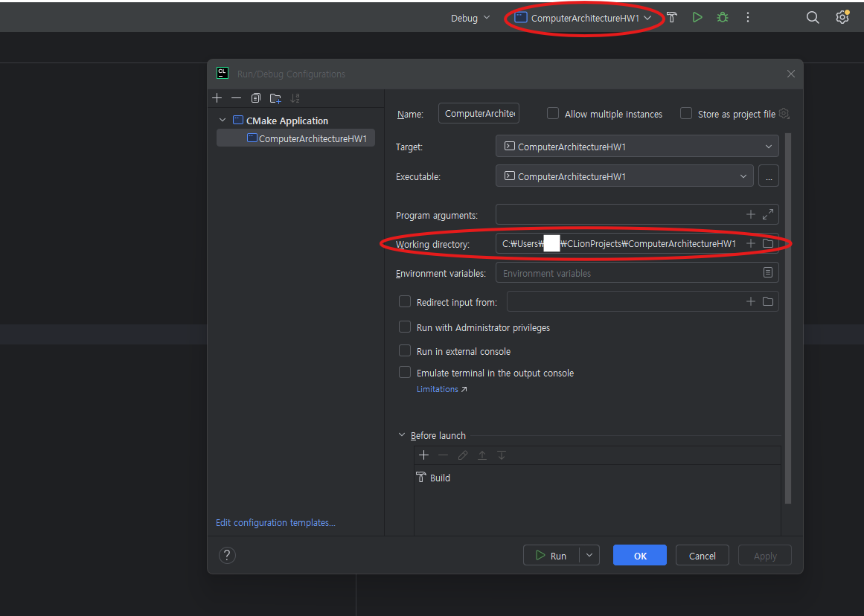Enable Run with Administrator privileges
This screenshot has width=864, height=616.
coord(405,327)
